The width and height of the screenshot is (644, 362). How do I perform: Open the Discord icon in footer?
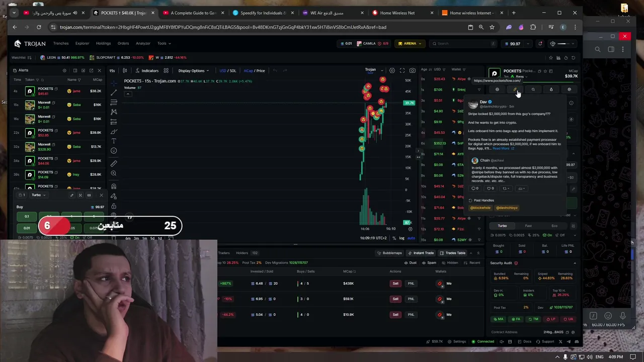(x=577, y=342)
